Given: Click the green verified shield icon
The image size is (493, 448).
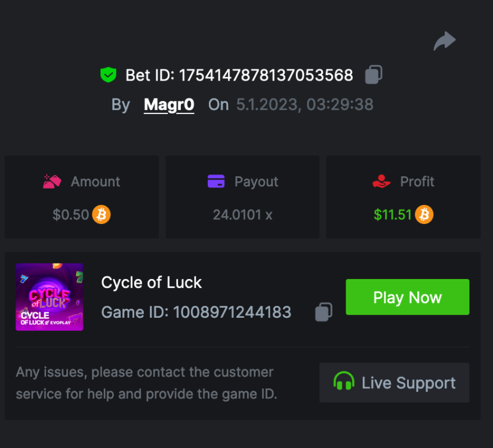Looking at the screenshot, I should (108, 75).
